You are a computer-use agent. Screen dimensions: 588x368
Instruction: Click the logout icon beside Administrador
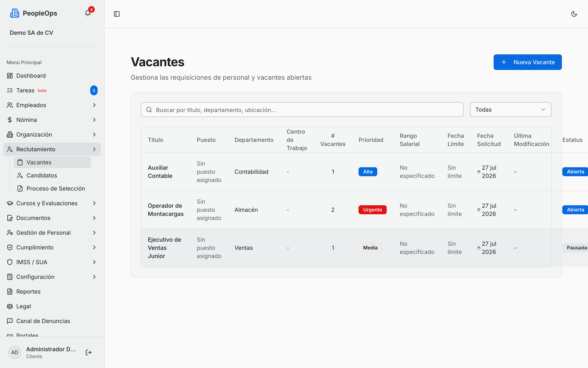pos(88,352)
